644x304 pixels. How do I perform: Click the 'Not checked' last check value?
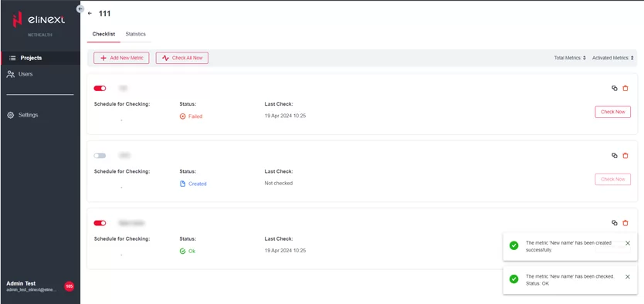tap(279, 184)
